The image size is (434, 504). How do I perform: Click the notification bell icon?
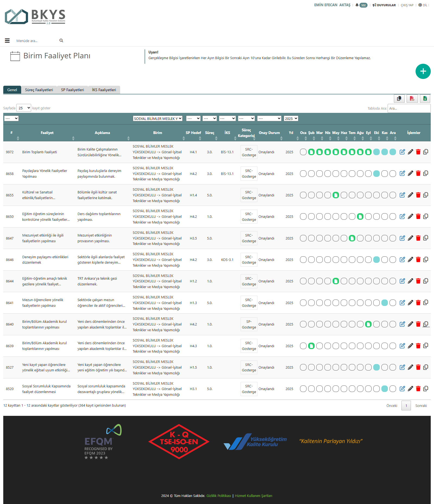pos(357,5)
